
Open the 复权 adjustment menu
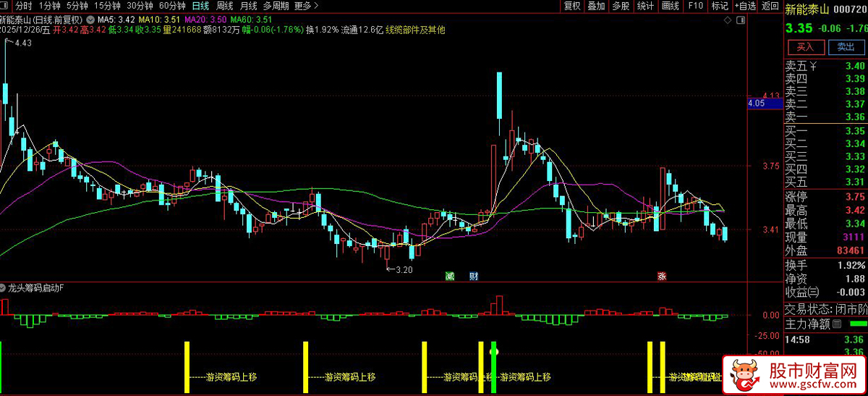pyautogui.click(x=572, y=6)
